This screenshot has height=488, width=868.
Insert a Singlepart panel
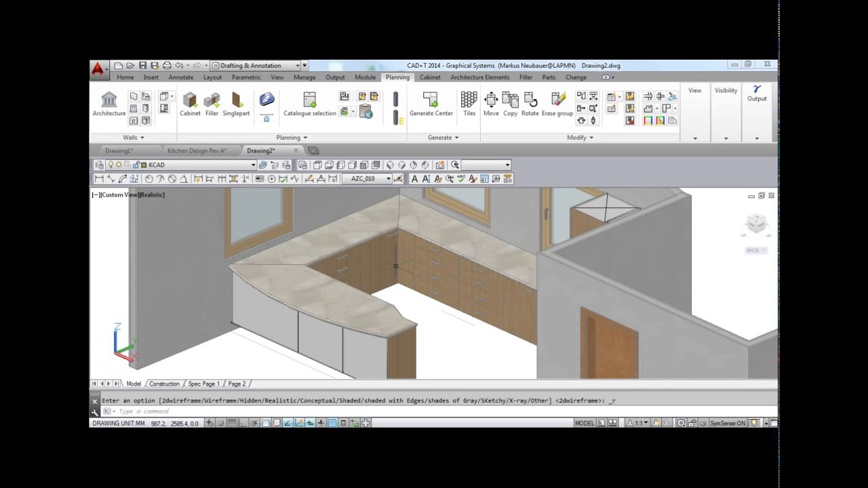point(236,104)
